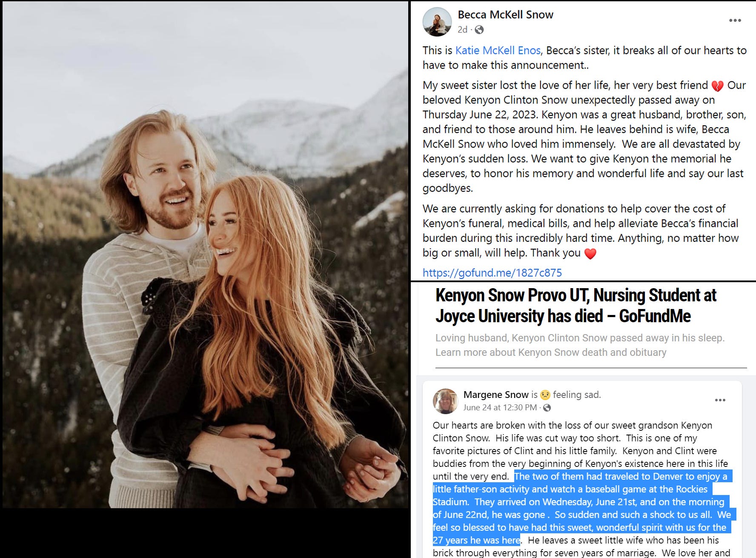
Task: Click the public globe icon beside 2d
Action: point(479,30)
